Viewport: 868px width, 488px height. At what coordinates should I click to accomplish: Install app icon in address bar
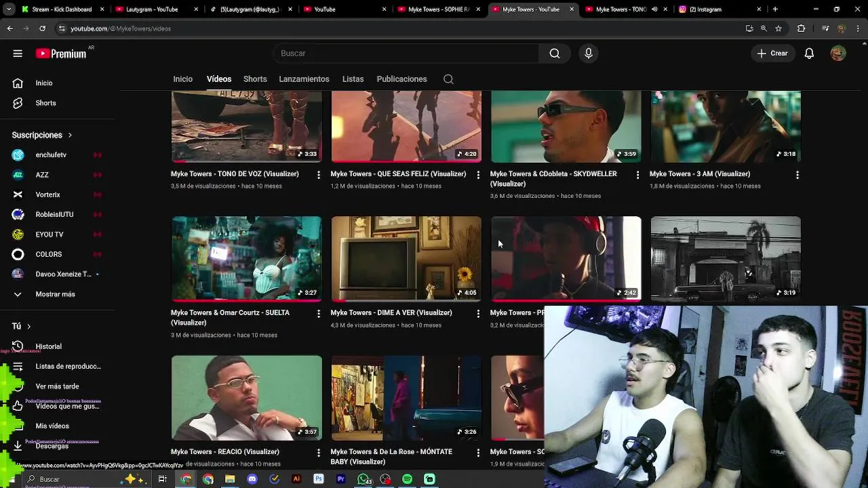(x=749, y=28)
